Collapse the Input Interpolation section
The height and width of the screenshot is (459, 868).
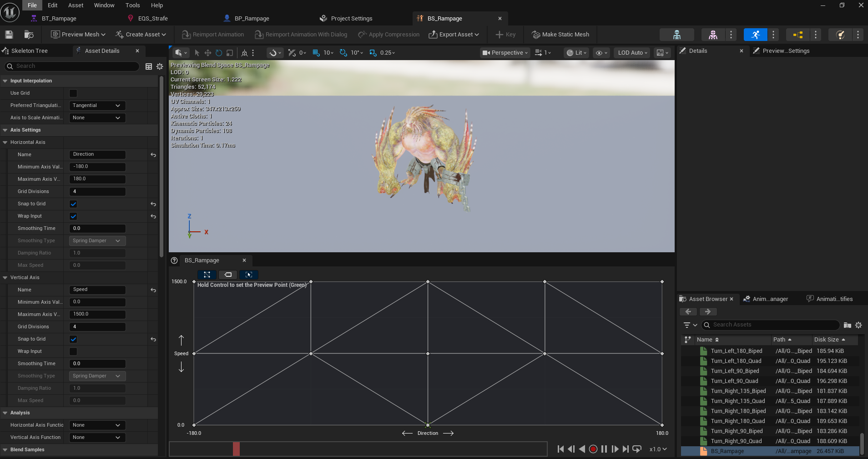point(5,81)
